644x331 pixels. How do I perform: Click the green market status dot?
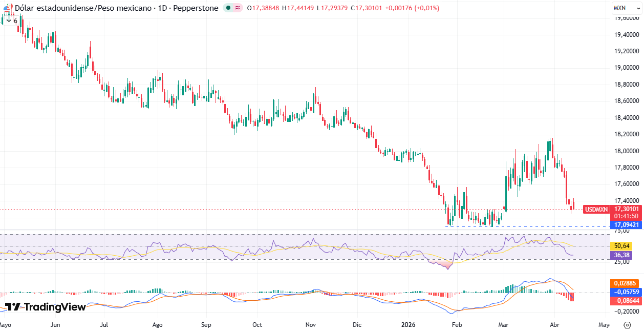[227, 8]
